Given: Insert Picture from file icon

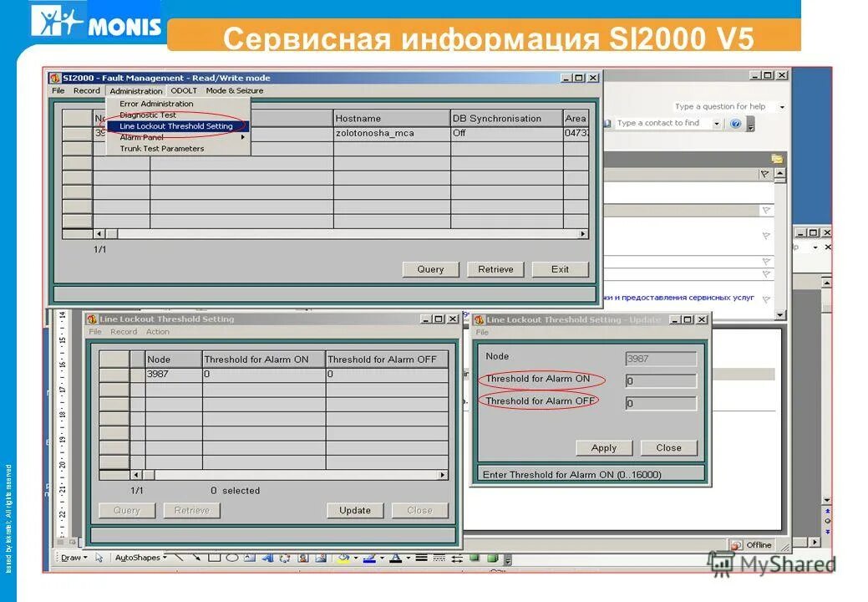Looking at the screenshot, I should coord(321,558).
